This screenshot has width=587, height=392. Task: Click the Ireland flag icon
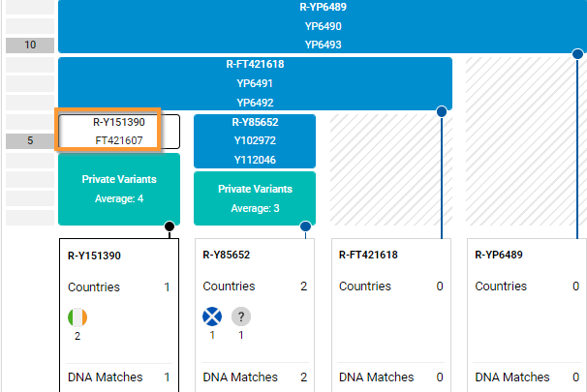[77, 317]
